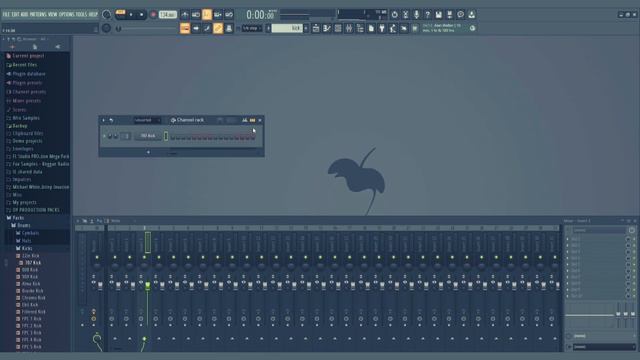Click the circular arrow icon in top toolbar
The image size is (640, 360).
pyautogui.click(x=394, y=15)
